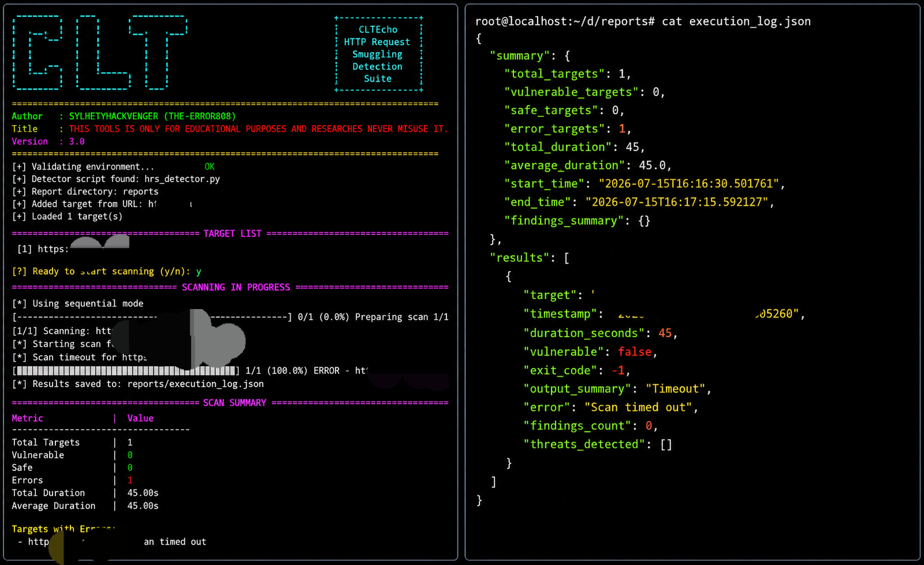The height and width of the screenshot is (565, 924).
Task: Click the Version 3.0 text
Action: click(x=48, y=141)
